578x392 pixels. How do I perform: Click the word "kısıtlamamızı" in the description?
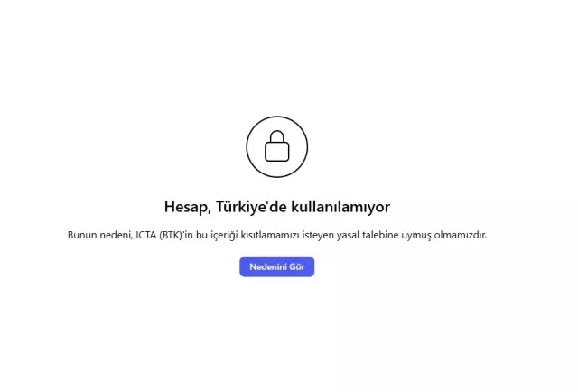270,235
